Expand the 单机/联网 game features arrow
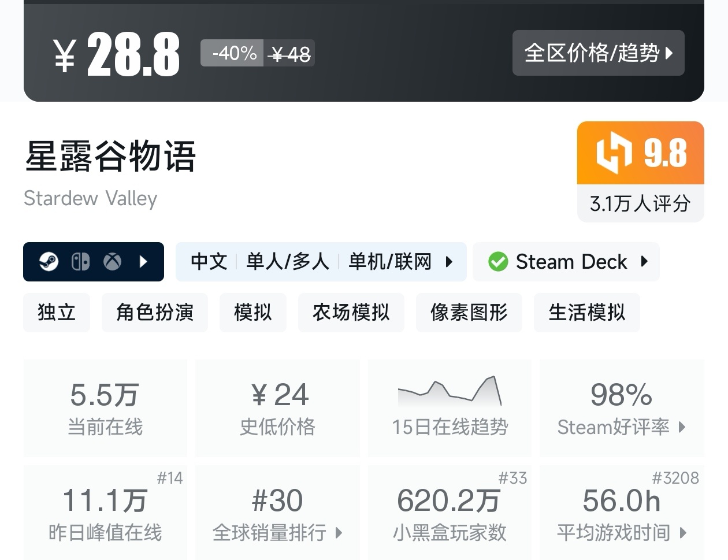The width and height of the screenshot is (728, 560). [x=449, y=262]
